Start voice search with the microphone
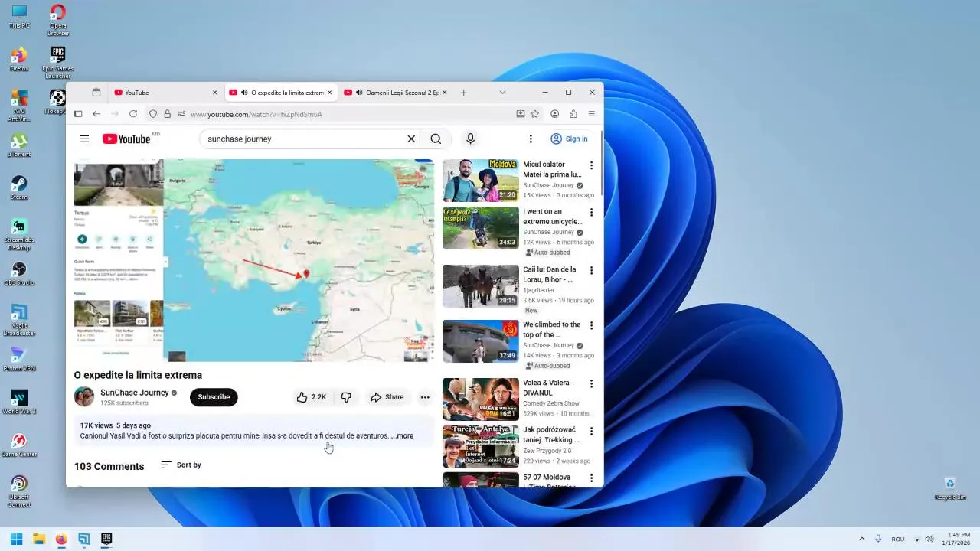The height and width of the screenshot is (551, 980). (470, 139)
